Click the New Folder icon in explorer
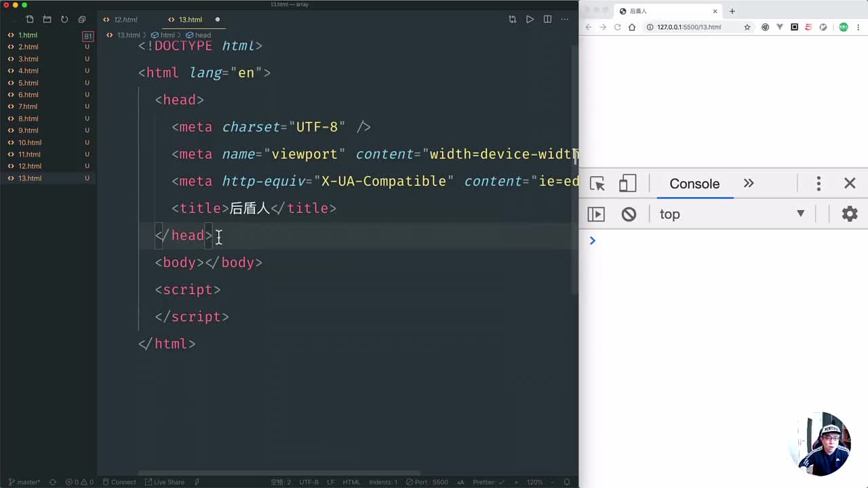868x488 pixels. click(47, 20)
